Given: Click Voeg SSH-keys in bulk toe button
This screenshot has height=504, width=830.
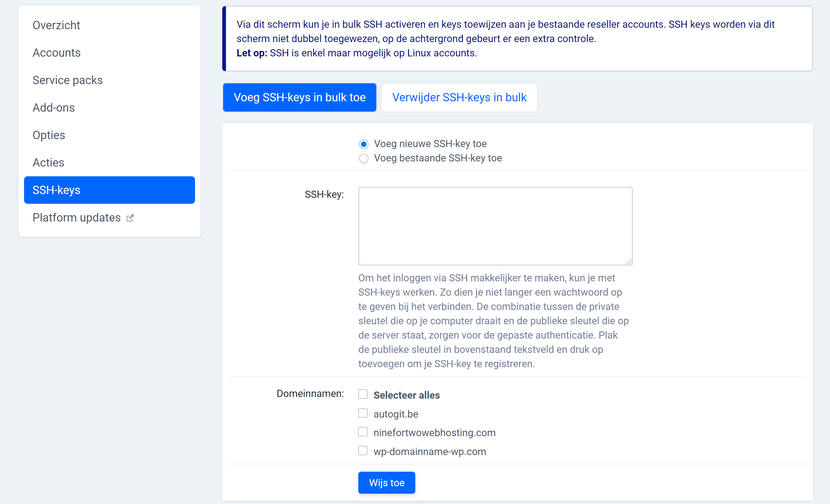Looking at the screenshot, I should pyautogui.click(x=300, y=97).
